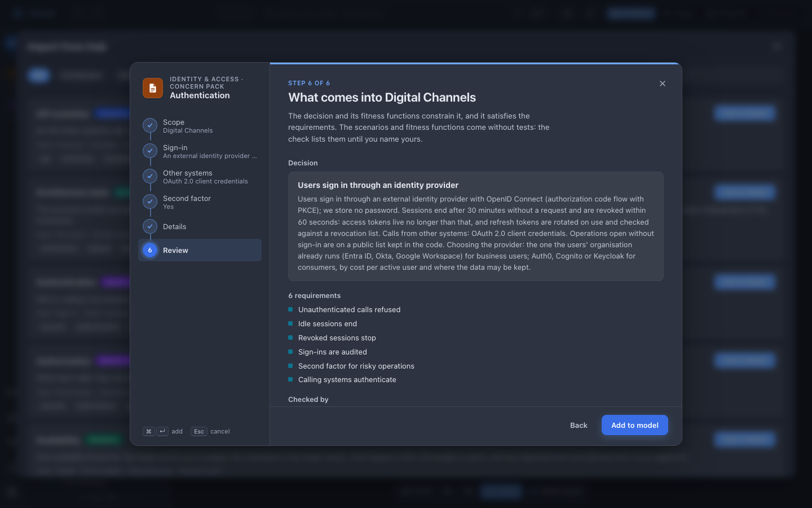Click 'Revoked sessions stop' requirement
The image size is (812, 508).
[332, 338]
